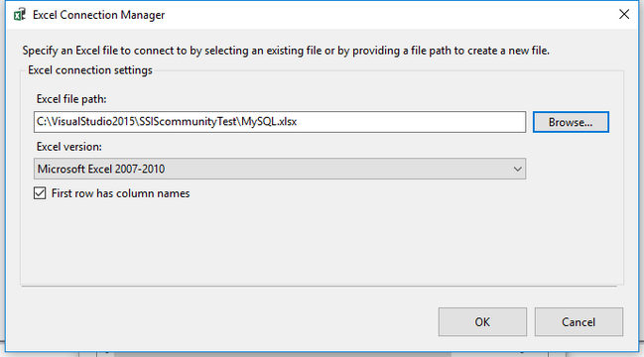Click the 'Excel connection settings' group heading
Image resolution: width=644 pixels, height=357 pixels.
[x=90, y=70]
